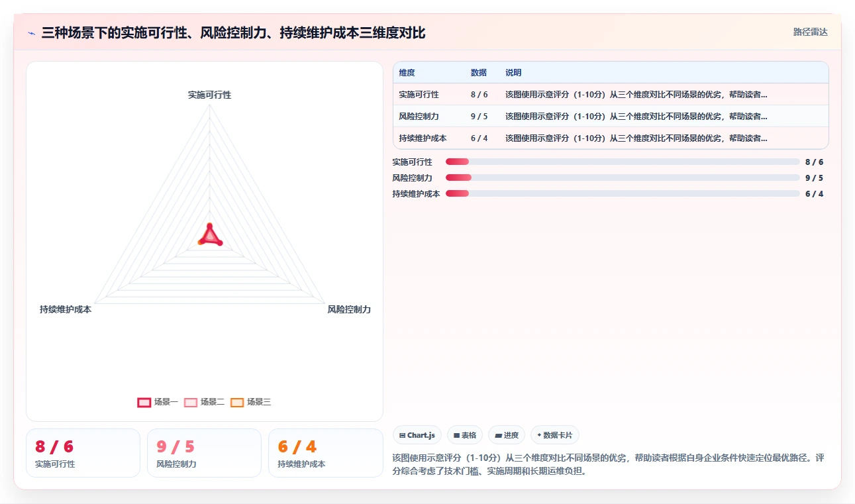
Task: Open the 8 / 6 实施可行性 data card
Action: [83, 453]
